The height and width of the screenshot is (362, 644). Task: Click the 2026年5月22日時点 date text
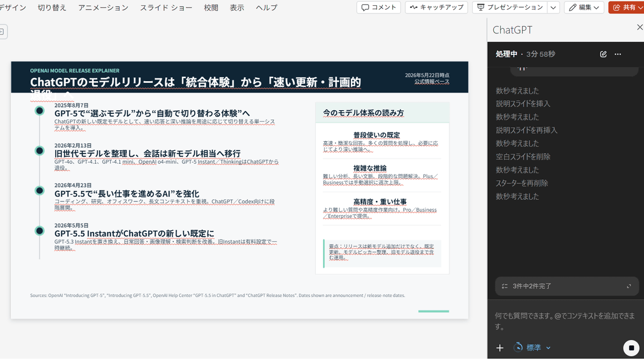[x=427, y=75]
